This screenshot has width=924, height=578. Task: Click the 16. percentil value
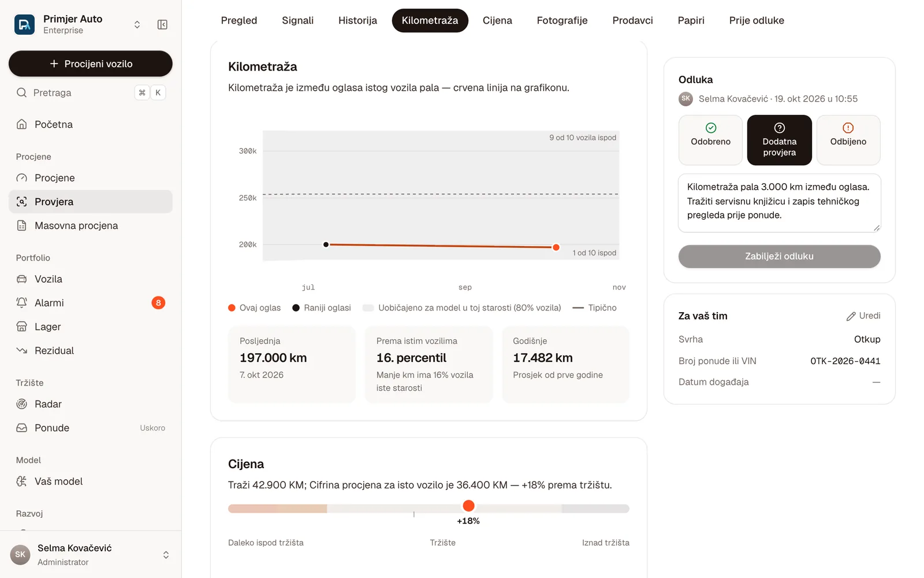[411, 358]
